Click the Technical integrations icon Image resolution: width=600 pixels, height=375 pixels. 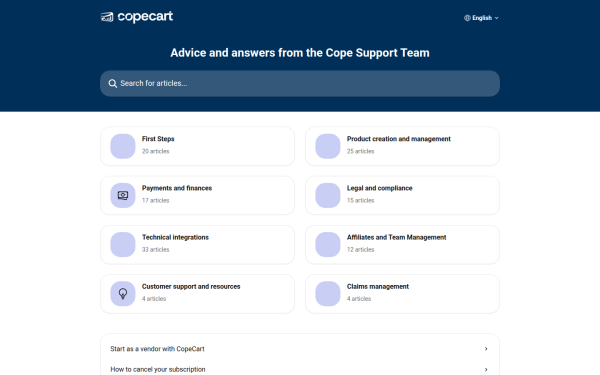[123, 245]
